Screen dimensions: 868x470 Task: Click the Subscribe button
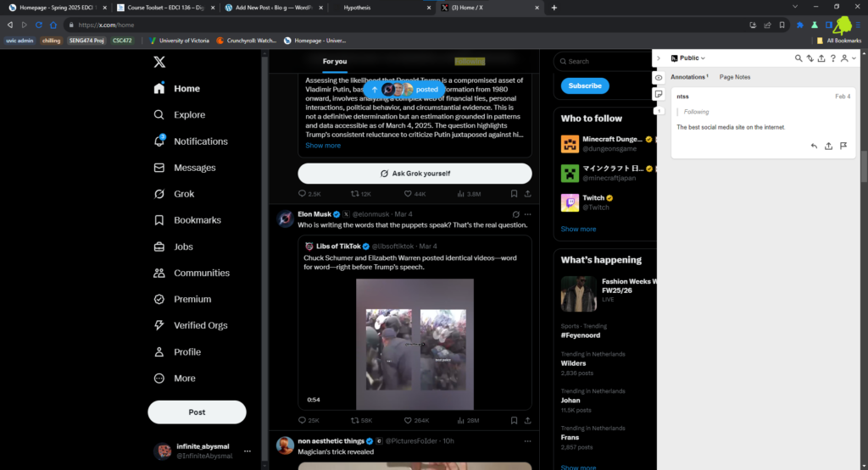[x=585, y=86]
